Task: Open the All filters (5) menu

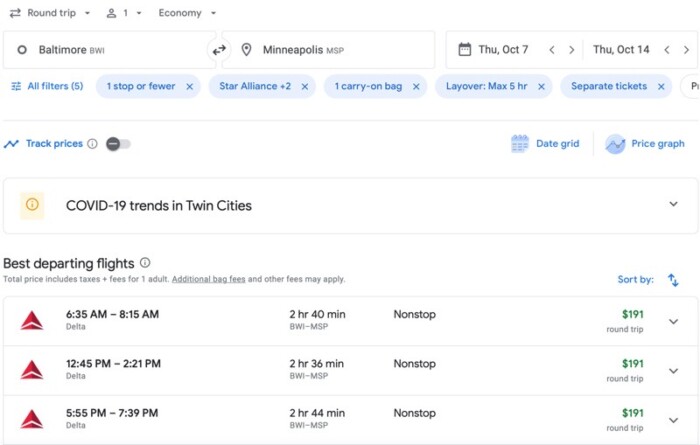Action: click(47, 86)
